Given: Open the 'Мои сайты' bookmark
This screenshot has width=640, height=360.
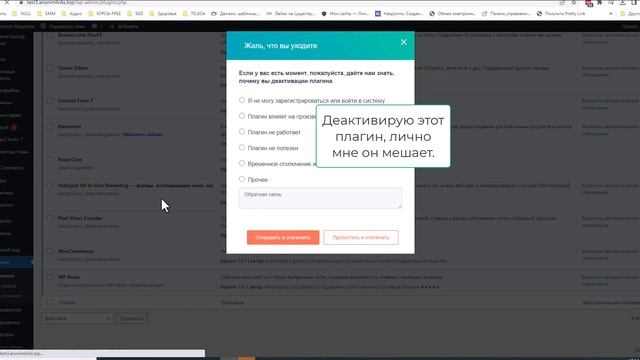Looking at the screenshot, I should click(x=345, y=13).
